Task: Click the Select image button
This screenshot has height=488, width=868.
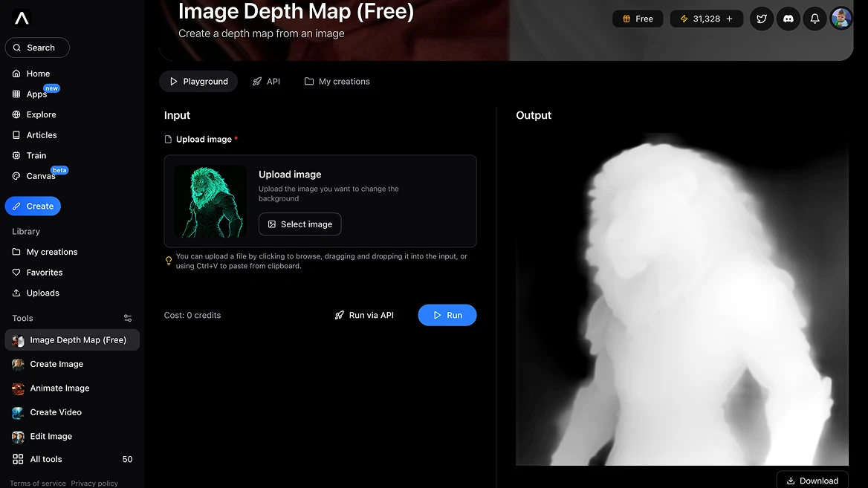Action: coord(300,224)
